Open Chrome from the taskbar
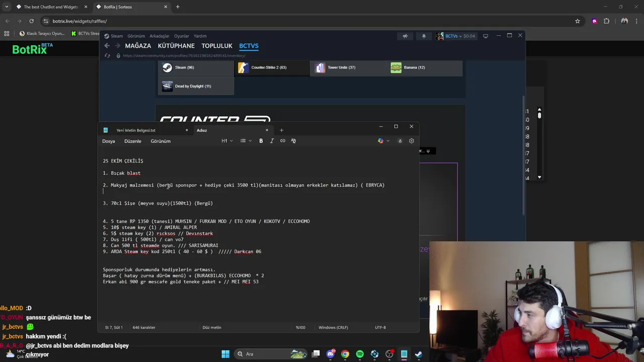Screen dimensions: 644x362 (345, 354)
